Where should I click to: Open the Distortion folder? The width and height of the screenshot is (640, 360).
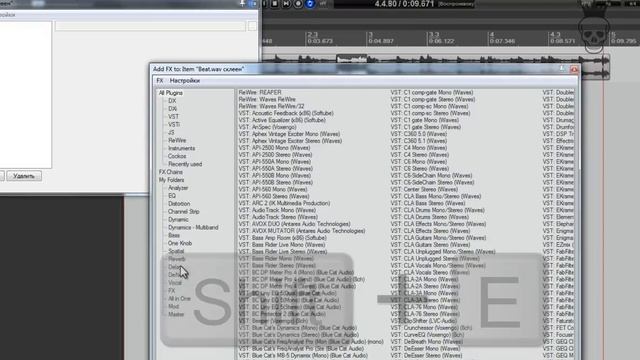tap(179, 204)
